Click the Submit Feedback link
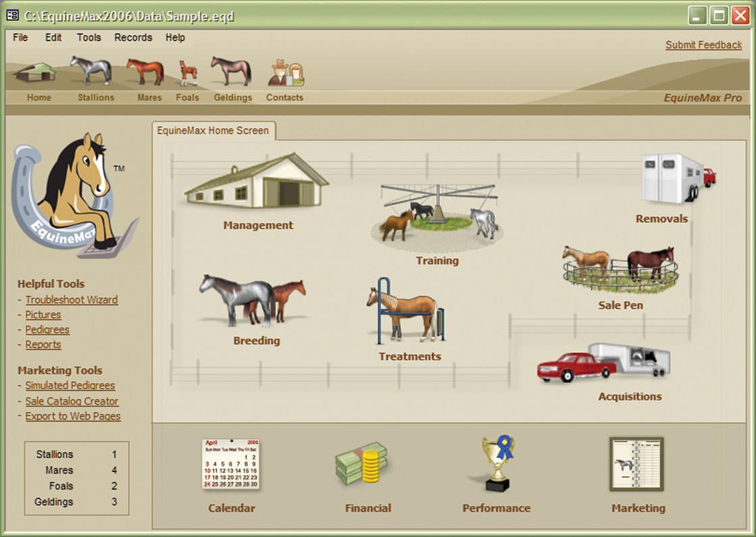 (x=703, y=45)
